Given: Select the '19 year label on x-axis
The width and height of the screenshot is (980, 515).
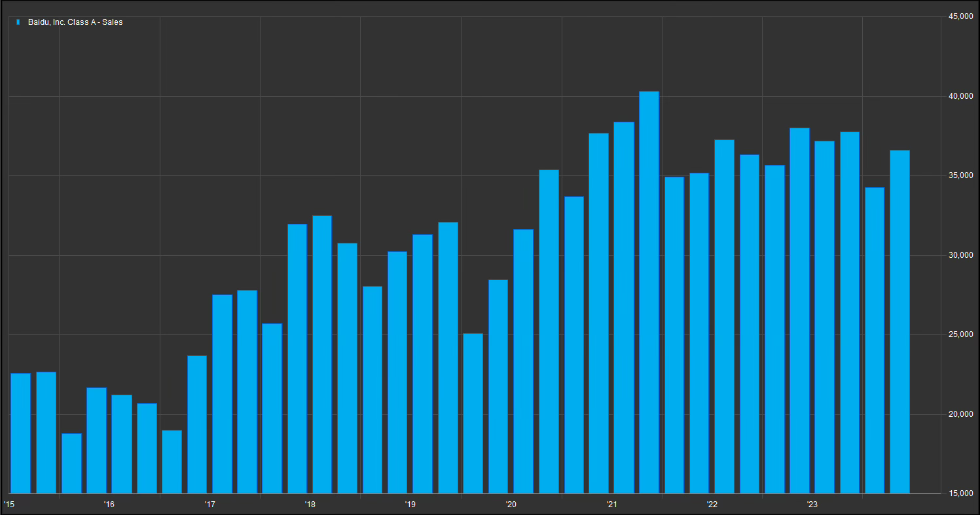Looking at the screenshot, I should point(410,505).
